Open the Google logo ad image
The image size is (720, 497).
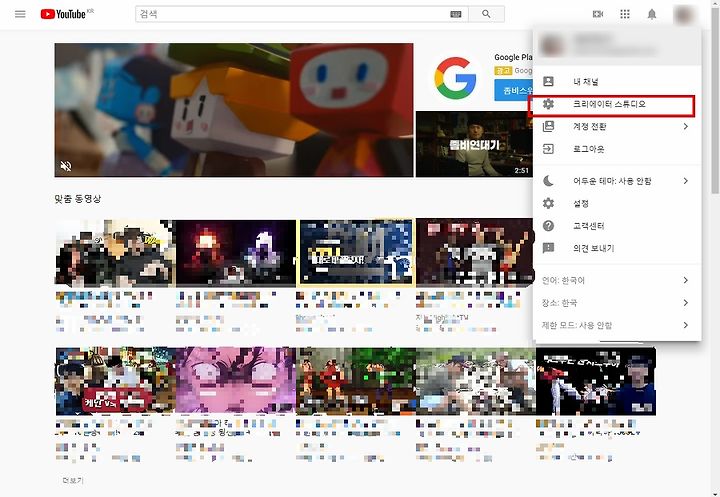(x=455, y=78)
